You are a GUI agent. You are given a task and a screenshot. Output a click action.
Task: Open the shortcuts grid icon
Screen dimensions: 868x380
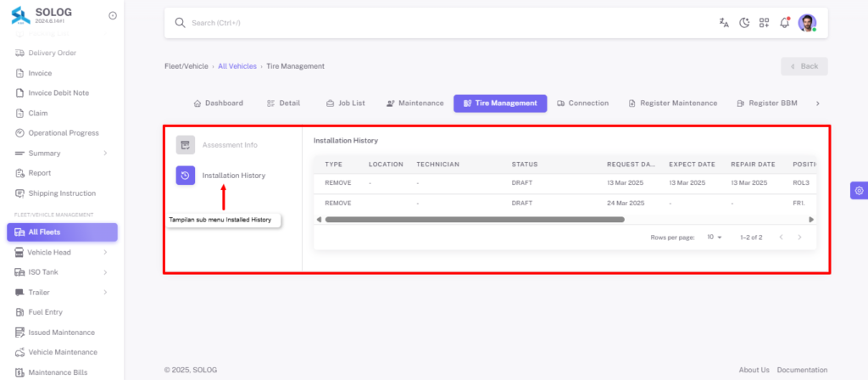(x=764, y=23)
